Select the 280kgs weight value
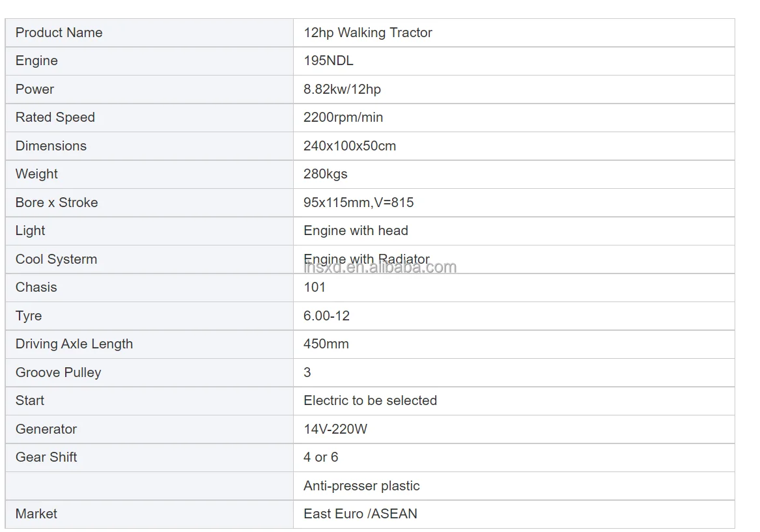Image resolution: width=760 pixels, height=532 pixels. (x=326, y=174)
